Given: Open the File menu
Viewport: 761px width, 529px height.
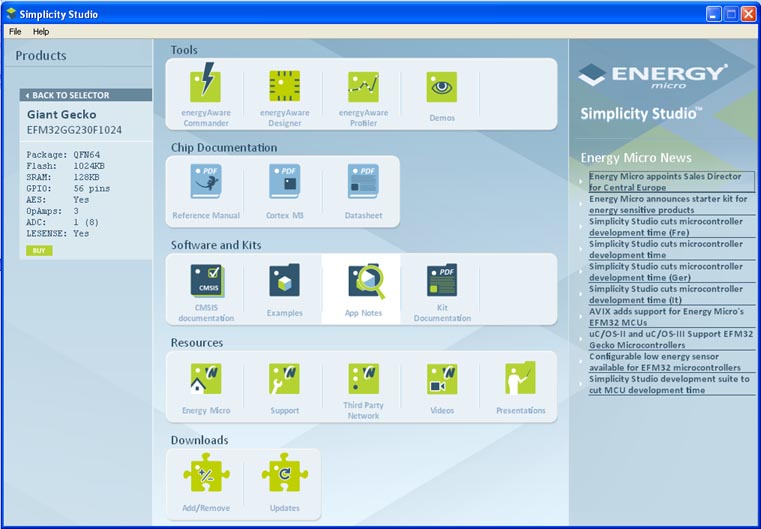Looking at the screenshot, I should coord(15,32).
